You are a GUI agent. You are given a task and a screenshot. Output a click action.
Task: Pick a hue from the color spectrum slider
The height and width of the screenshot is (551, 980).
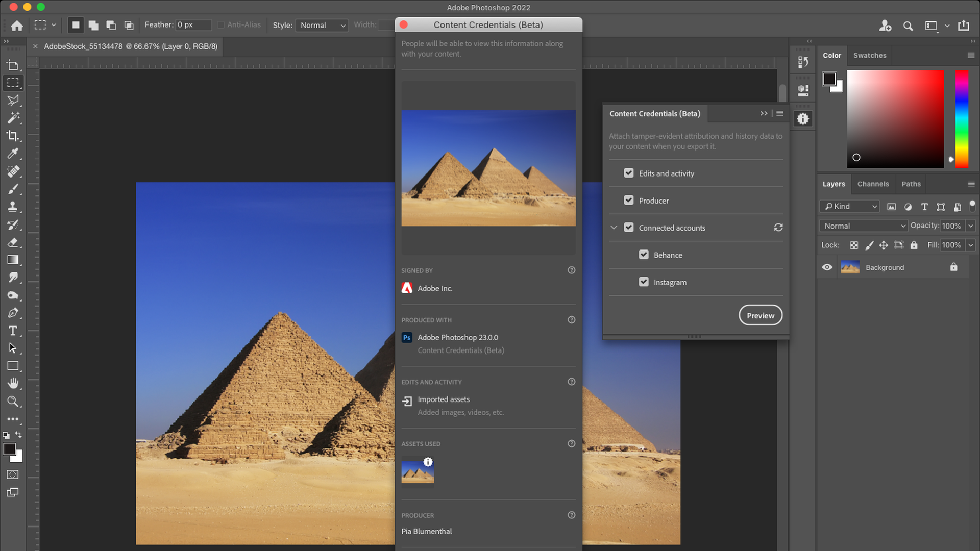click(x=962, y=117)
